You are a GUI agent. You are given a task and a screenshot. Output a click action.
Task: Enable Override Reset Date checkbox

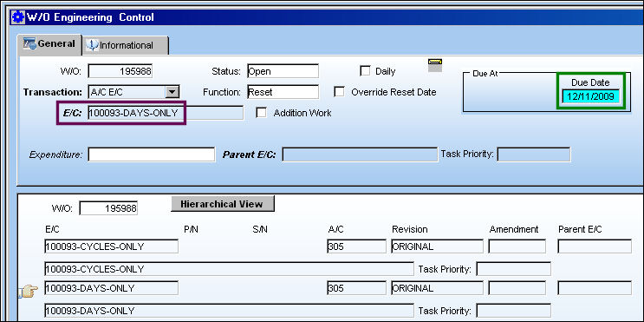pos(339,92)
